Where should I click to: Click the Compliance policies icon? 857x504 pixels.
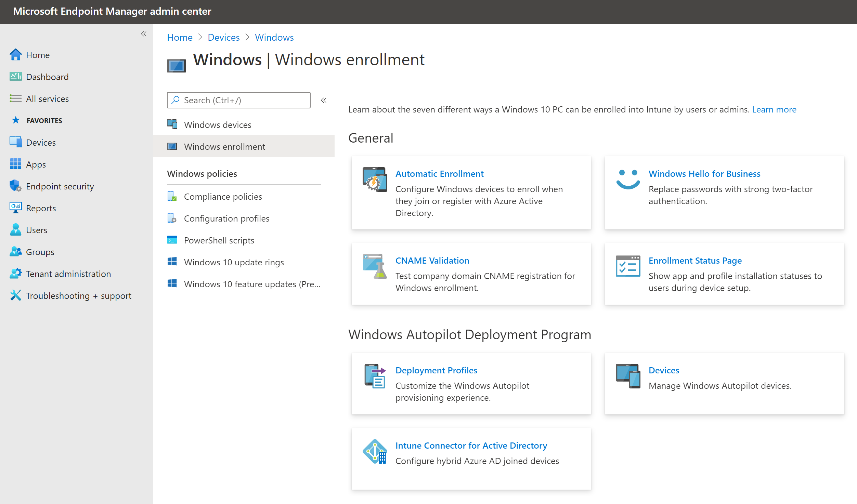click(172, 196)
